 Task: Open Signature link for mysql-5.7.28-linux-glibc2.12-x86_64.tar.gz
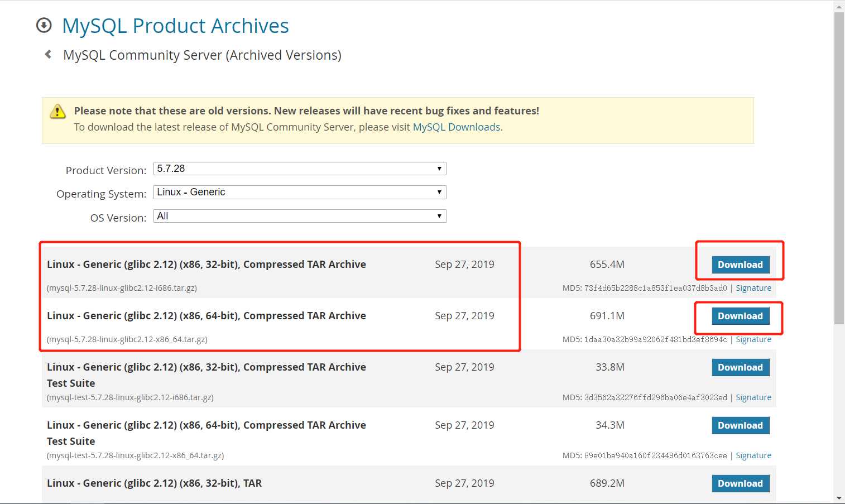point(753,339)
